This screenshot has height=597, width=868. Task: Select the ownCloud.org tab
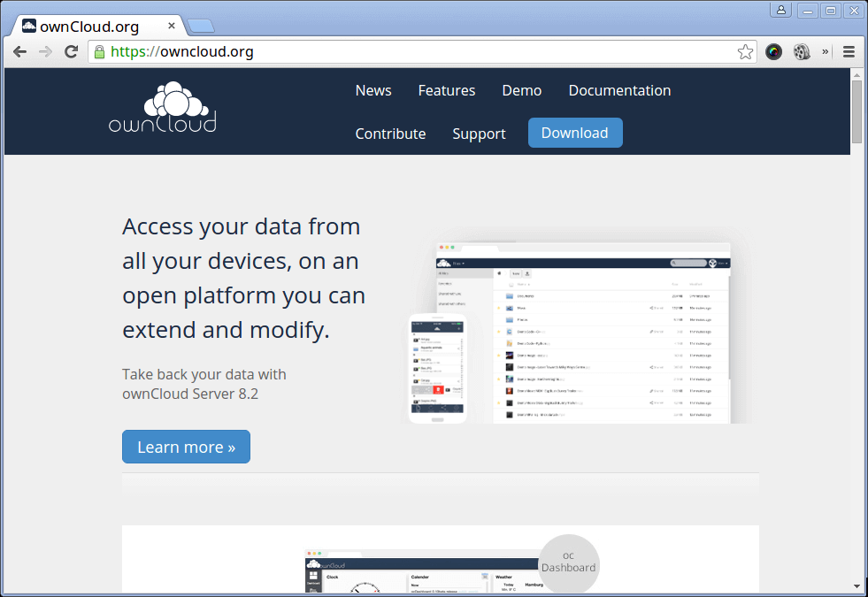98,26
